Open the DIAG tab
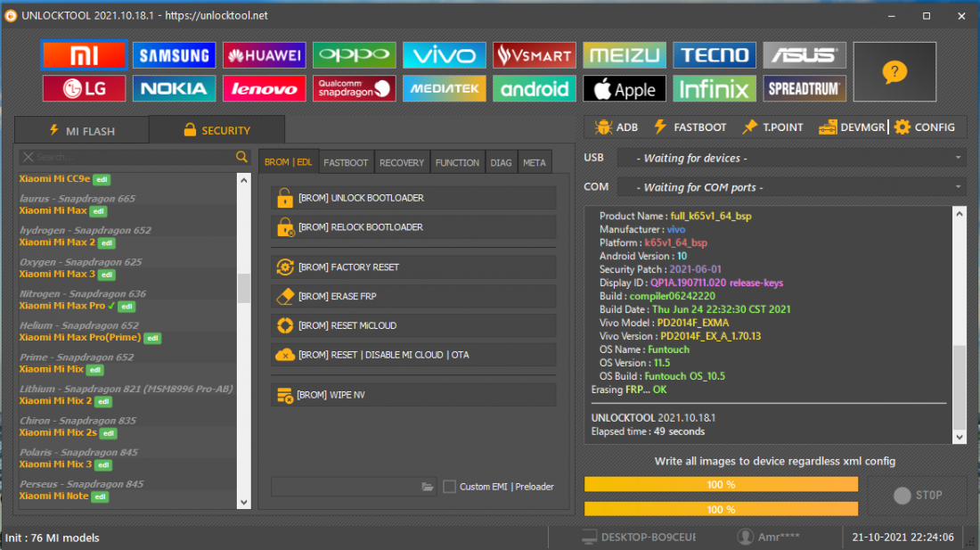The height and width of the screenshot is (550, 980). click(501, 162)
